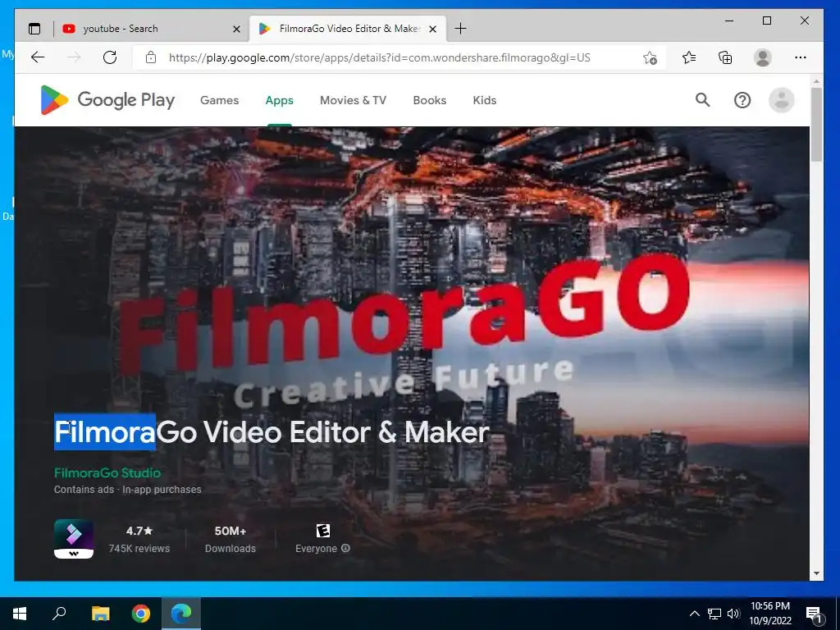Open the notification center
Screen dimensions: 840x630
pyautogui.click(x=815, y=614)
